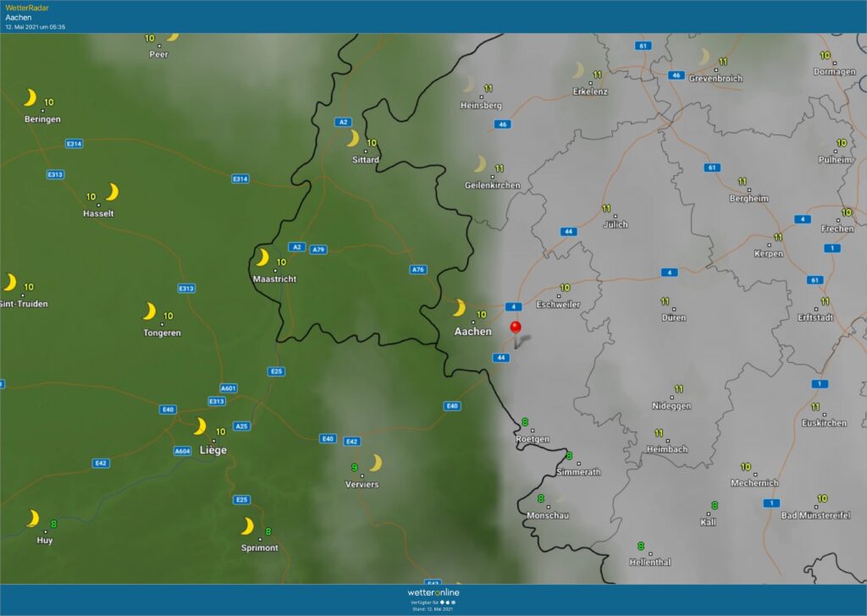Click temperature 8 next to Roetgen
The image size is (867, 616).
[x=525, y=422]
